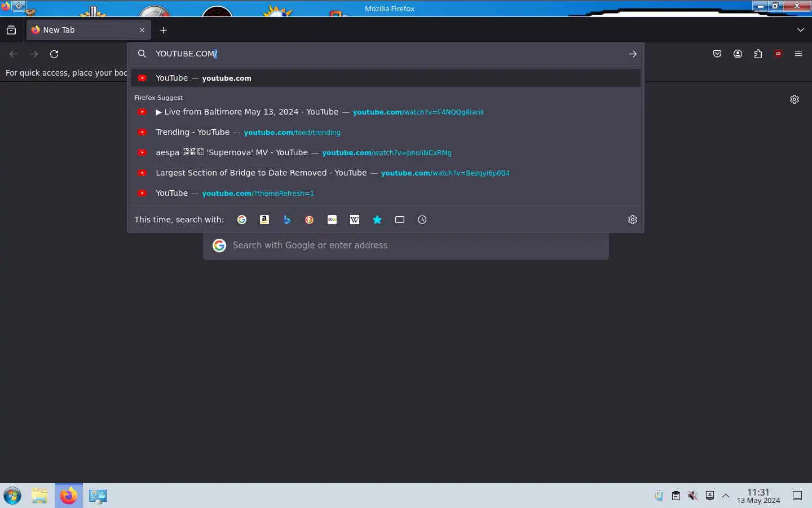Open the uBlock Origin extension icon
The image size is (812, 508).
click(x=778, y=54)
